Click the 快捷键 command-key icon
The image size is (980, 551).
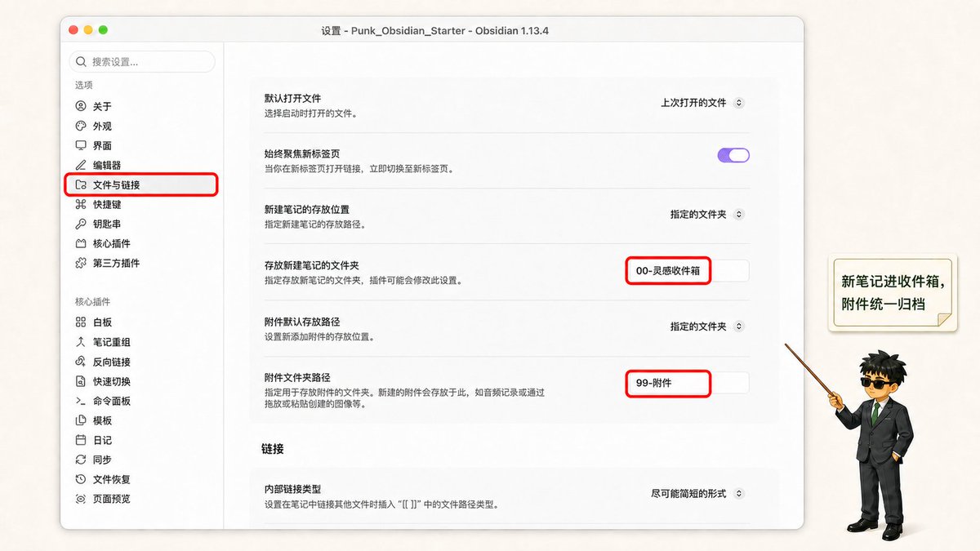[80, 204]
